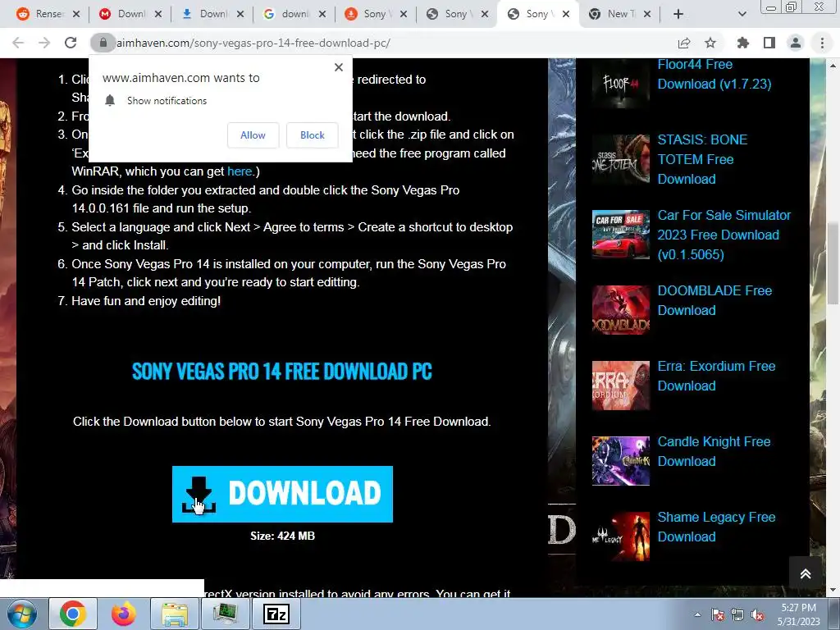
Task: Follow the WinRAR 'here' link
Action: [240, 171]
